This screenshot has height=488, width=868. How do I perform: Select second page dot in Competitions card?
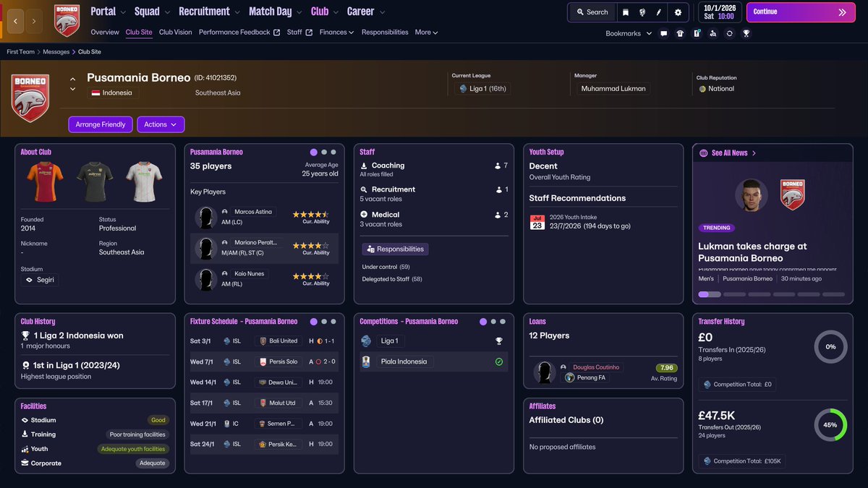493,322
